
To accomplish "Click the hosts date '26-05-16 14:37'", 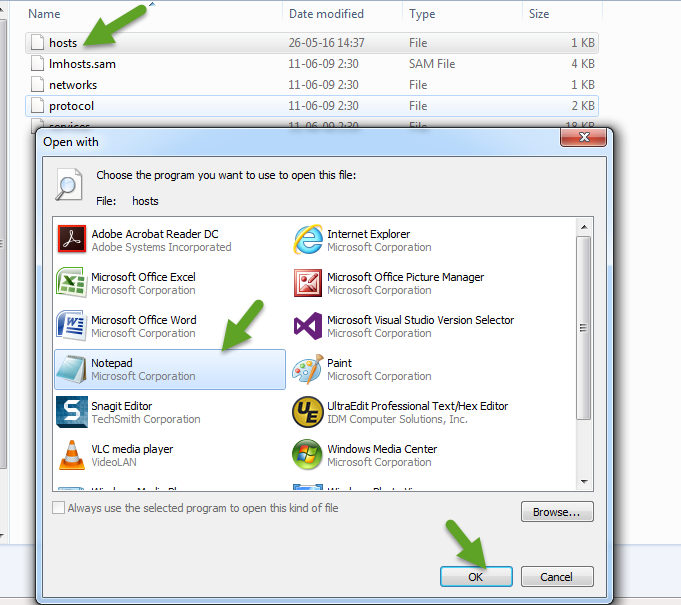I will tap(327, 43).
